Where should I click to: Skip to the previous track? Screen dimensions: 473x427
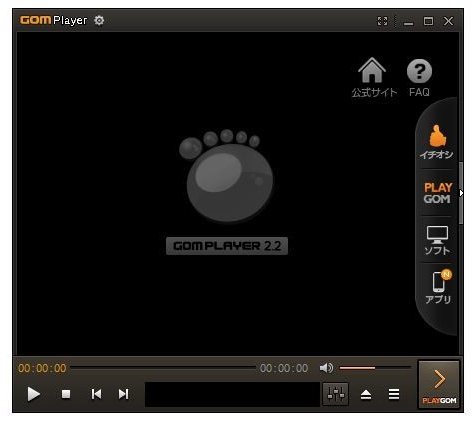96,394
